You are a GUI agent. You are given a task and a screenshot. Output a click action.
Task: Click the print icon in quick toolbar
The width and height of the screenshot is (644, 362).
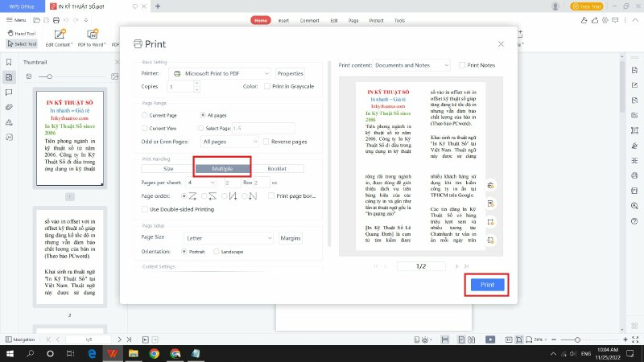(x=56, y=20)
